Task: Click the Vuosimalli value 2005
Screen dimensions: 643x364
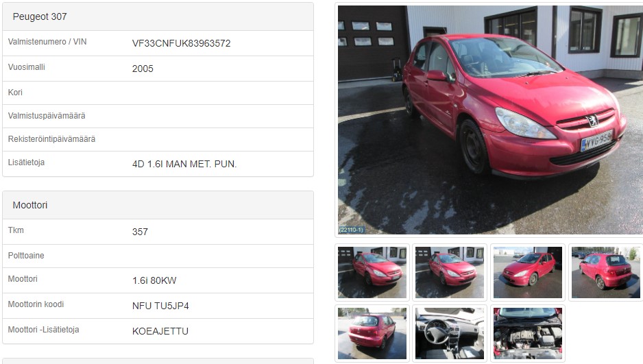Action: (x=143, y=69)
